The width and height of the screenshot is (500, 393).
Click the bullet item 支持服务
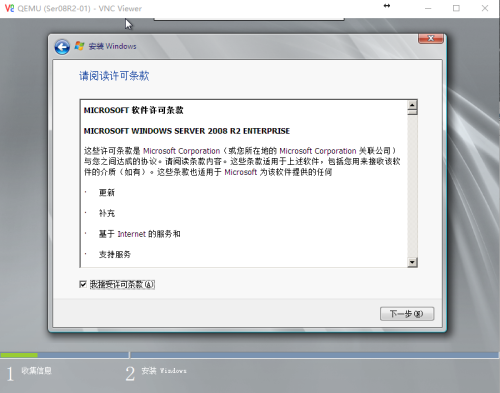115,255
